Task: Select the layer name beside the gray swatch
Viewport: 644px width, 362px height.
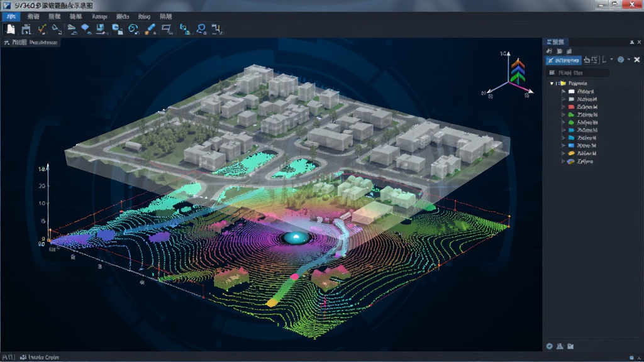Action: 587,99
